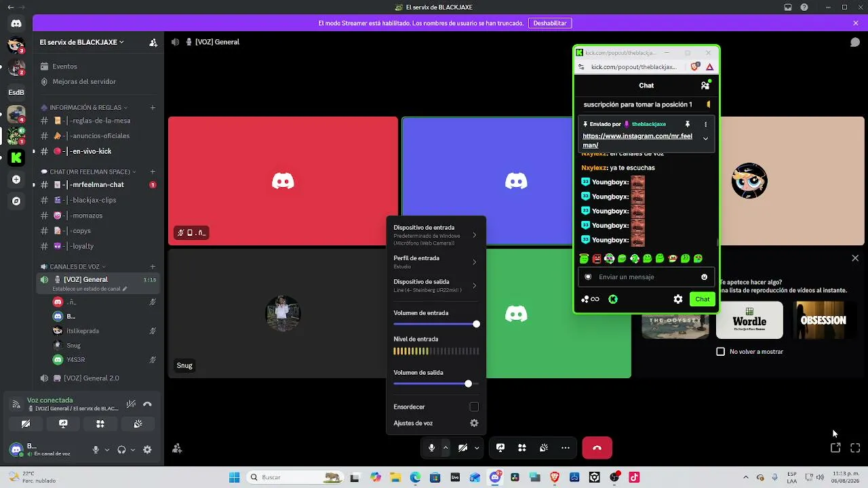Viewport: 868px width, 488px height.
Task: Toggle the Ensordecer checkbox
Action: [474, 407]
